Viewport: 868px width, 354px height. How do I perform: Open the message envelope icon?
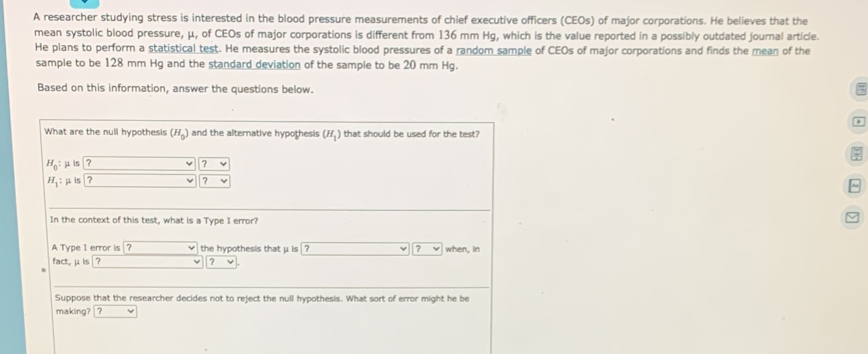[x=852, y=217]
